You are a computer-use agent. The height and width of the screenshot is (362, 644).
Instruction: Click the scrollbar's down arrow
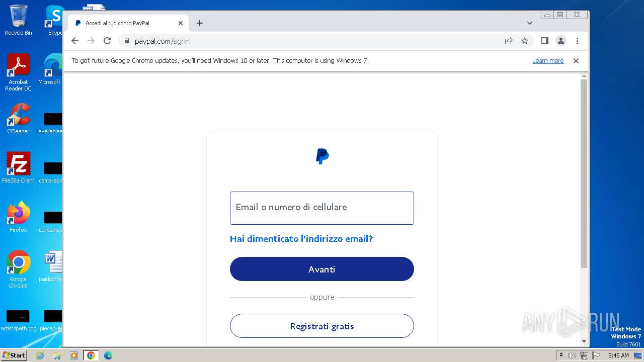(x=584, y=342)
